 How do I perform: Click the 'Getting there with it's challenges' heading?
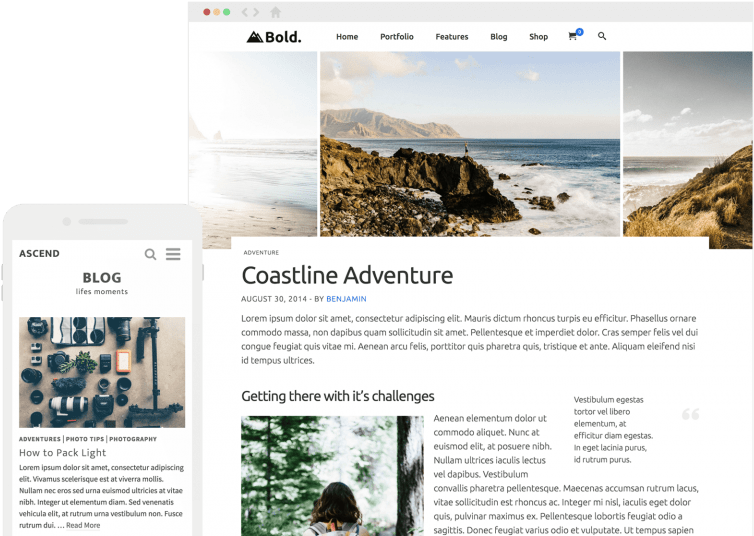338,396
